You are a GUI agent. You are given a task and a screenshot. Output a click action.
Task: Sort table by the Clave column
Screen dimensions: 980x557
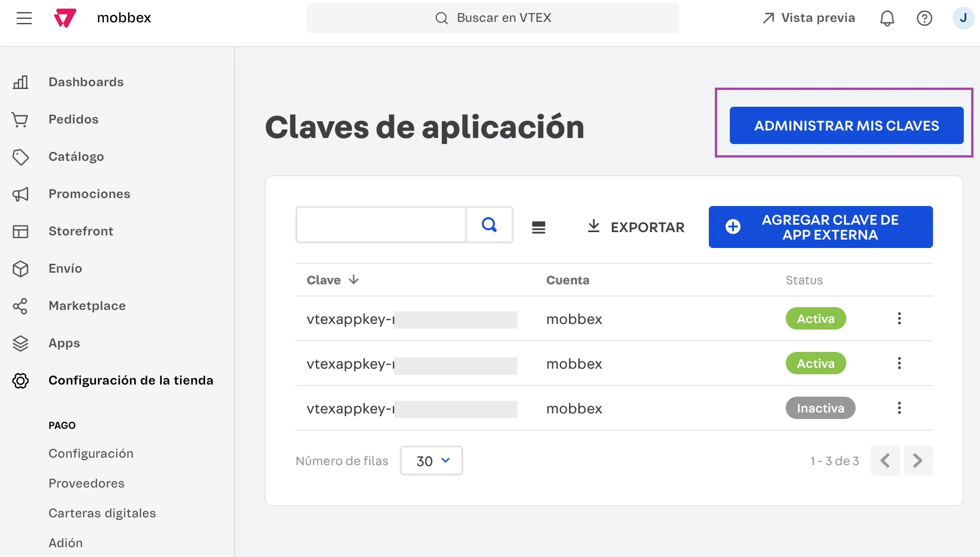point(333,280)
